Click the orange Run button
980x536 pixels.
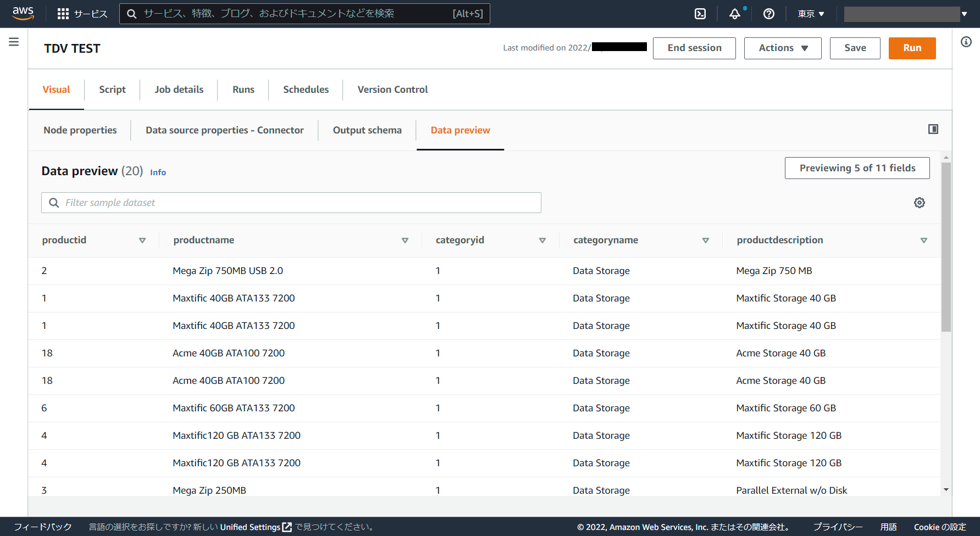coord(912,48)
